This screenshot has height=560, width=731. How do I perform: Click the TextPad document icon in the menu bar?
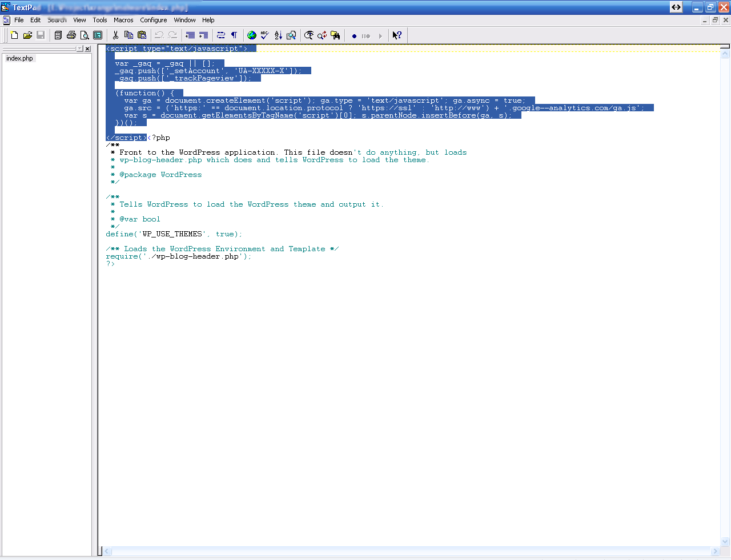click(x=6, y=20)
